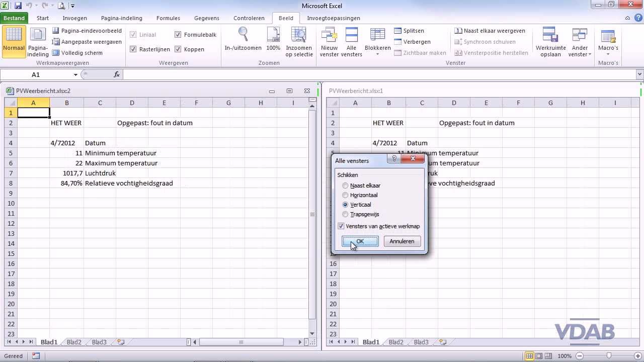Switch to Volledig scherm
The width and height of the screenshot is (644, 362).
(x=77, y=53)
